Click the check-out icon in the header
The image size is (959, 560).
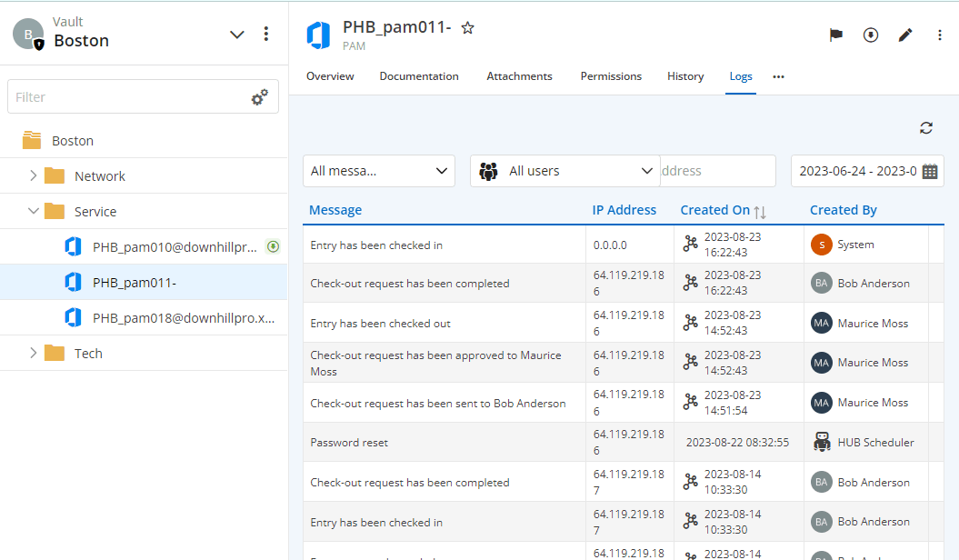(x=871, y=35)
